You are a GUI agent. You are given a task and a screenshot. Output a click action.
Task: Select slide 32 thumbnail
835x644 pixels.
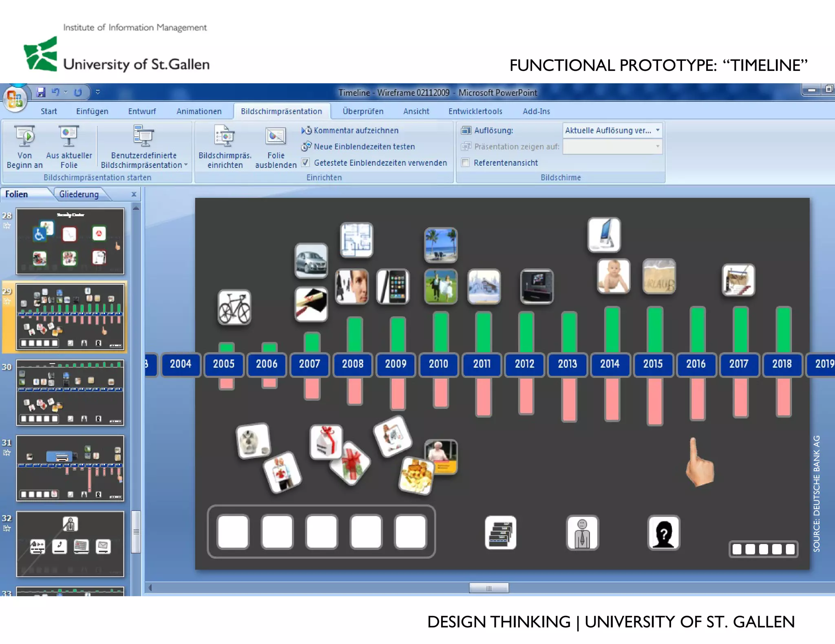[70, 544]
